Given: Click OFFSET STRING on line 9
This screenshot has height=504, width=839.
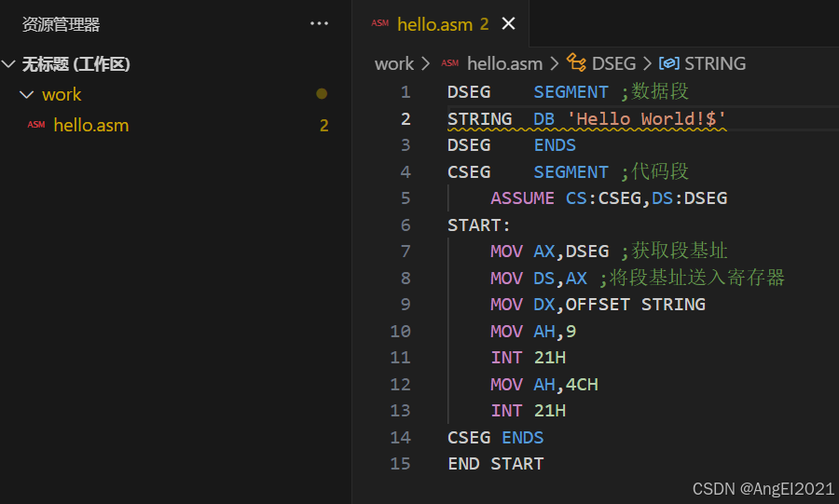Looking at the screenshot, I should [x=636, y=305].
